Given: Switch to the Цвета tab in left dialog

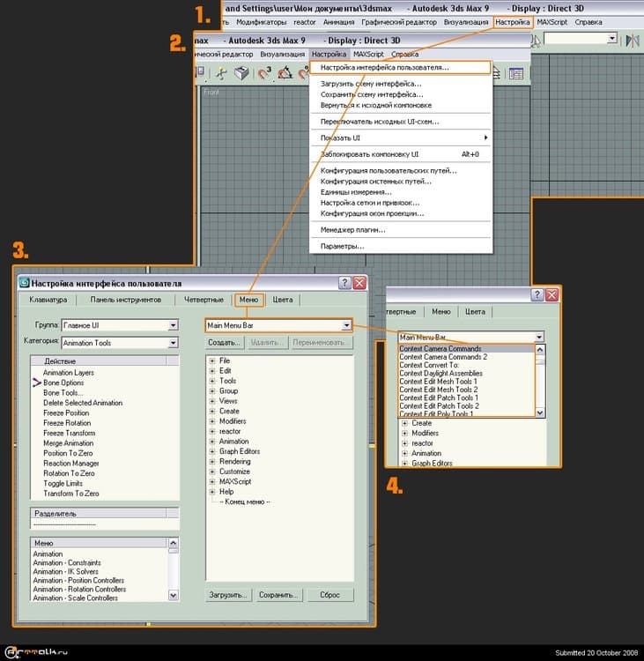Looking at the screenshot, I should point(283,301).
